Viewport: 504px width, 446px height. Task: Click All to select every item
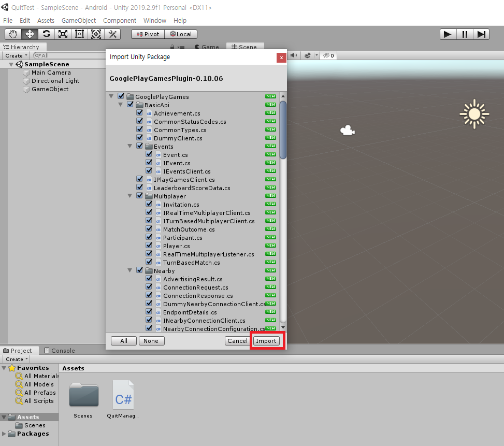[124, 341]
